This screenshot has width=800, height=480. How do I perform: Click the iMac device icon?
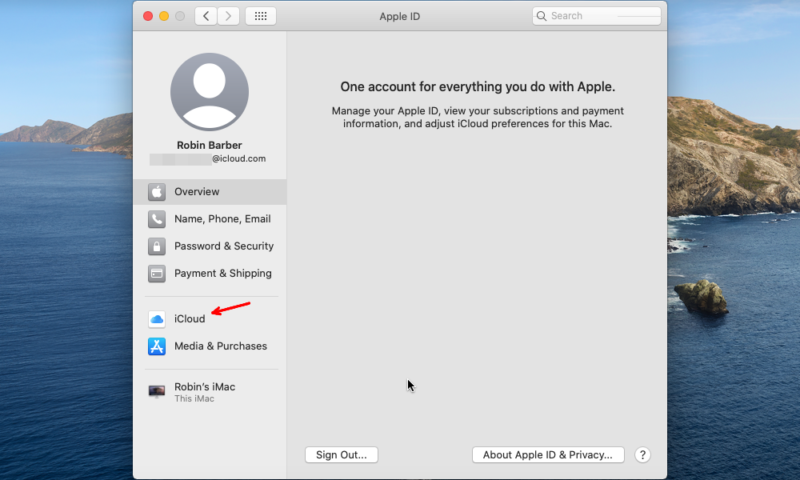pos(157,392)
